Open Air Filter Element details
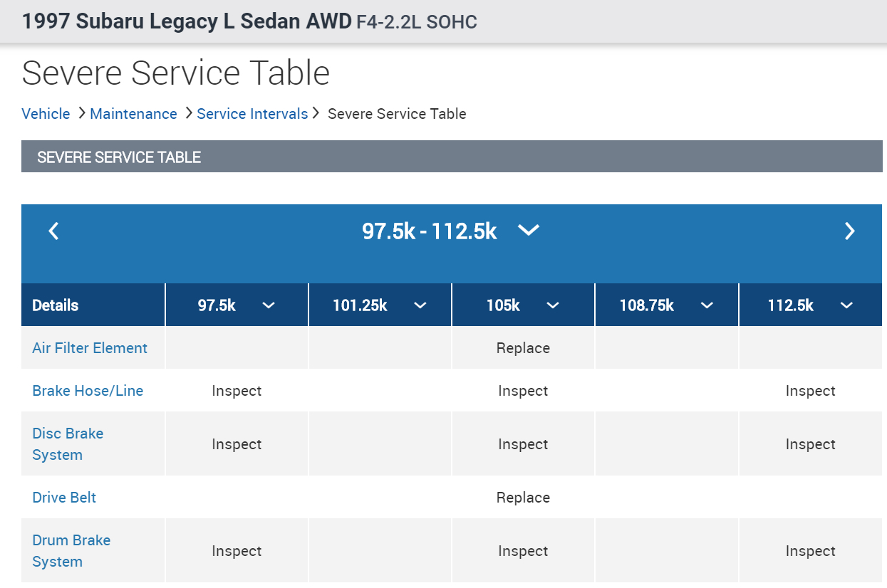Screen dimensions: 887x588 point(90,348)
